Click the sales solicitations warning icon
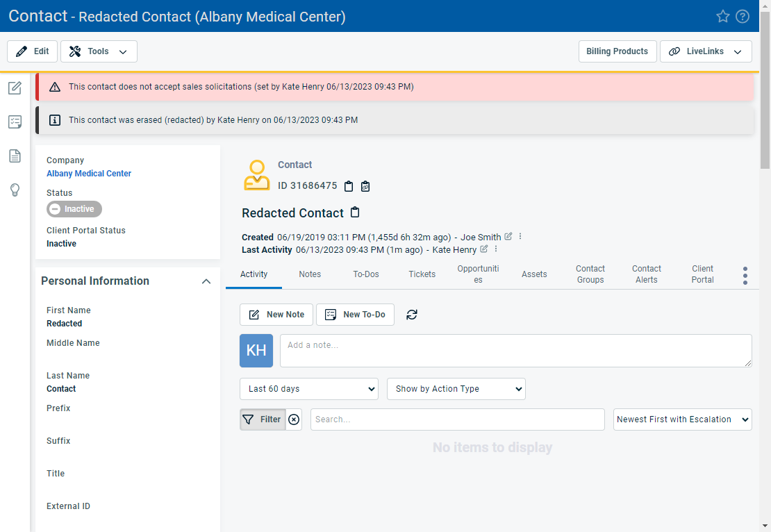The image size is (771, 532). 55,87
